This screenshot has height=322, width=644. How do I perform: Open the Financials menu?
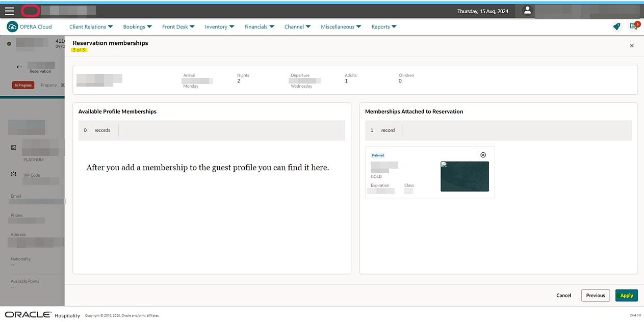[x=260, y=27]
